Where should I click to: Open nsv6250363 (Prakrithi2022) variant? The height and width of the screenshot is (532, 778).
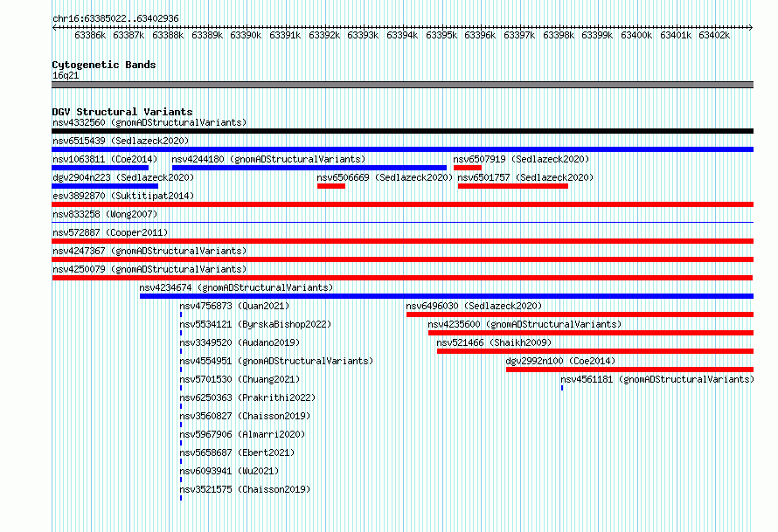[x=247, y=397]
